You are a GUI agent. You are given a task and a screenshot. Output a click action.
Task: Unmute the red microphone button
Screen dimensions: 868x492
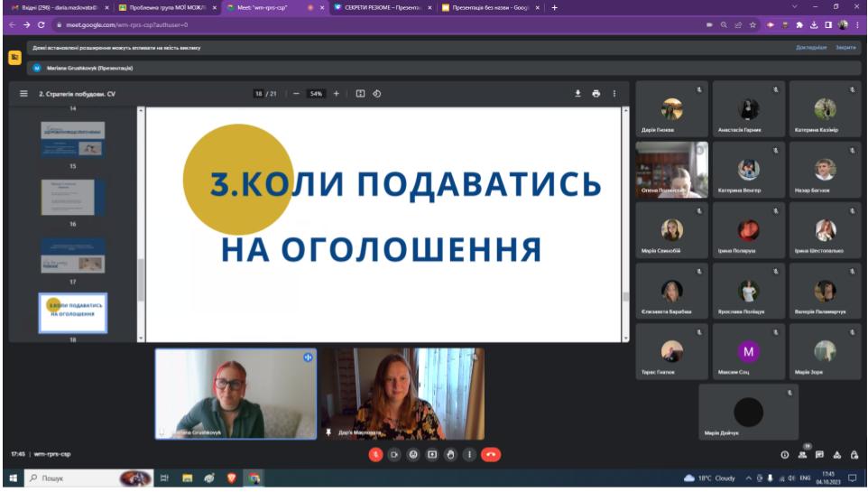click(375, 454)
